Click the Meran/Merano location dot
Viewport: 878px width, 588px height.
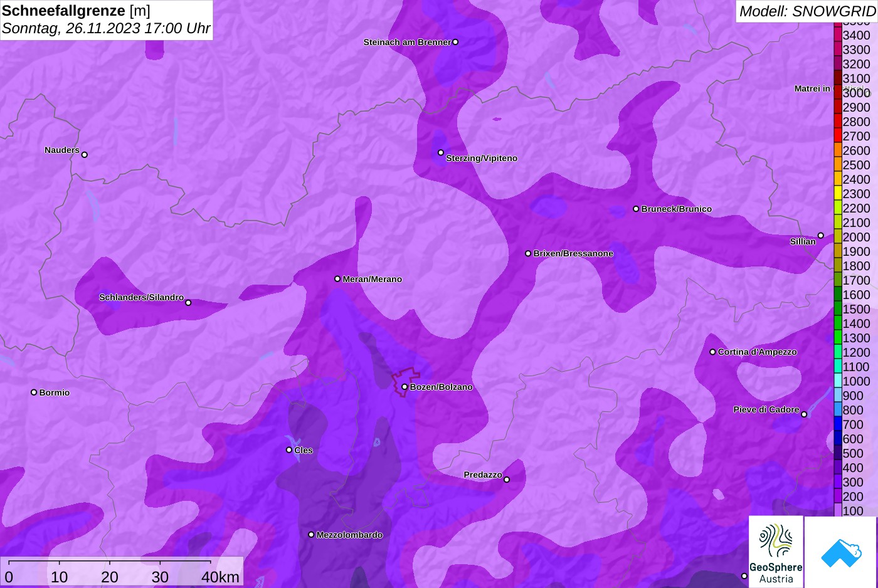point(337,279)
